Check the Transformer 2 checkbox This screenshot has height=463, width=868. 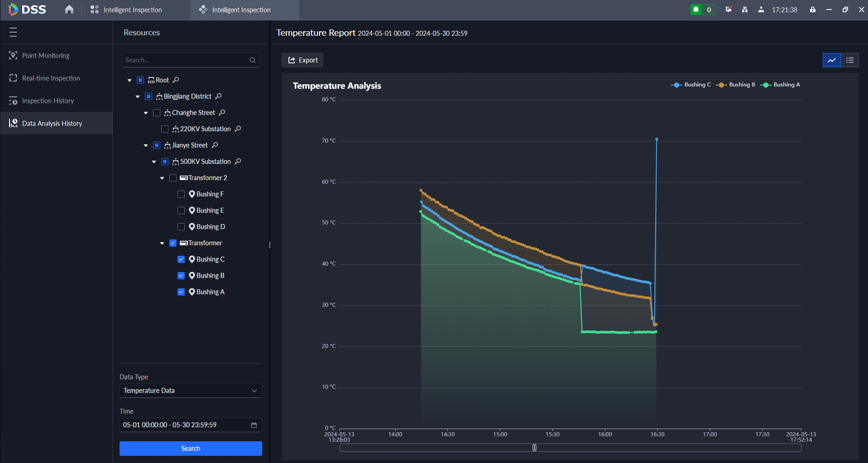tap(173, 178)
